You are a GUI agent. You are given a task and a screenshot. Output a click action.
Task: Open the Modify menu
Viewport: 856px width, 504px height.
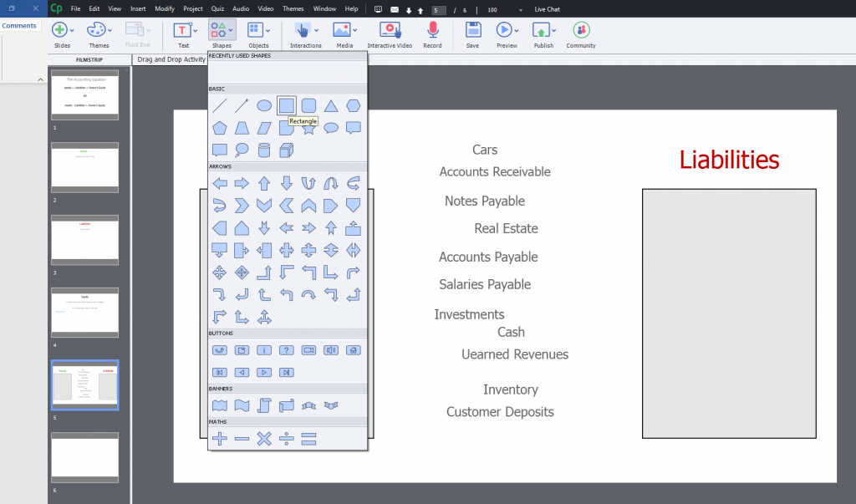tap(165, 8)
